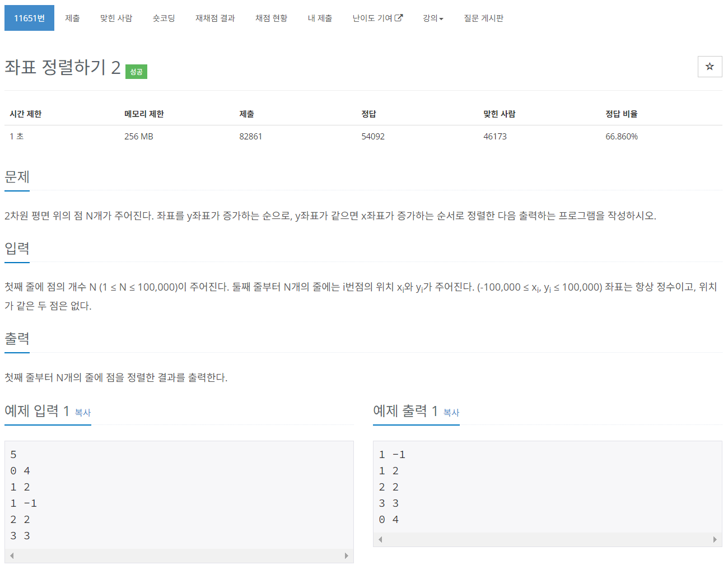Click the '3 3' line in example input
728x565 pixels.
pos(20,536)
